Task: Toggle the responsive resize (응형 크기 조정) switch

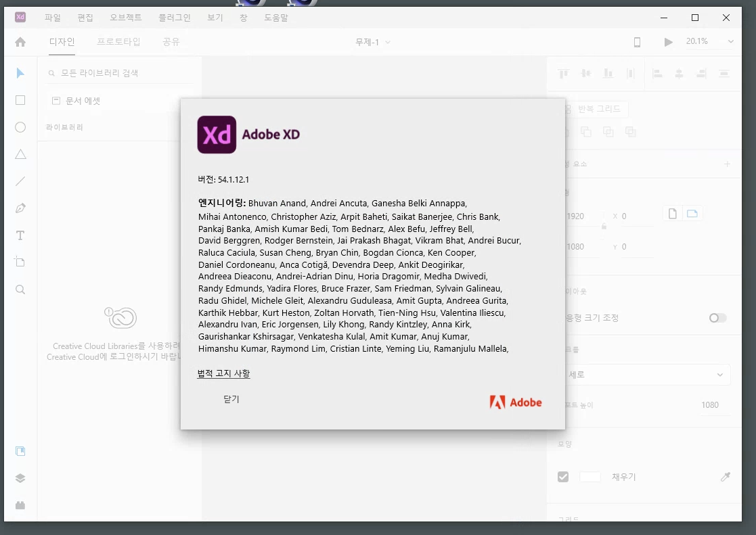Action: (717, 318)
